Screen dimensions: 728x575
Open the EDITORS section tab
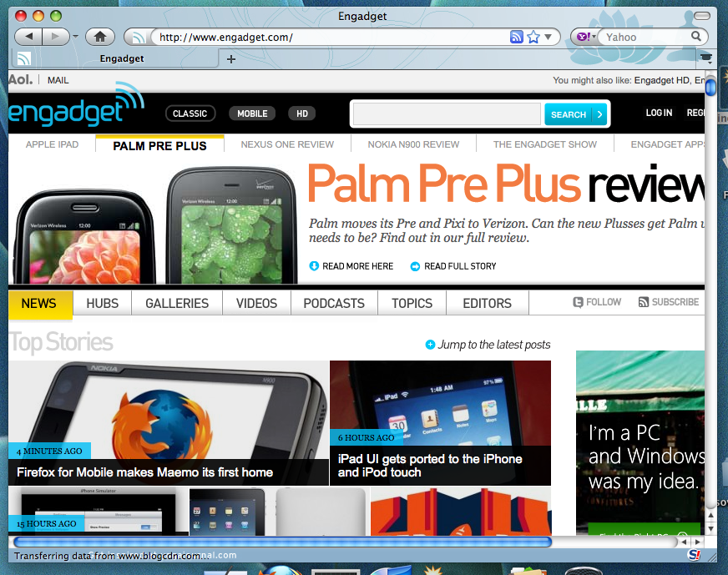point(487,304)
